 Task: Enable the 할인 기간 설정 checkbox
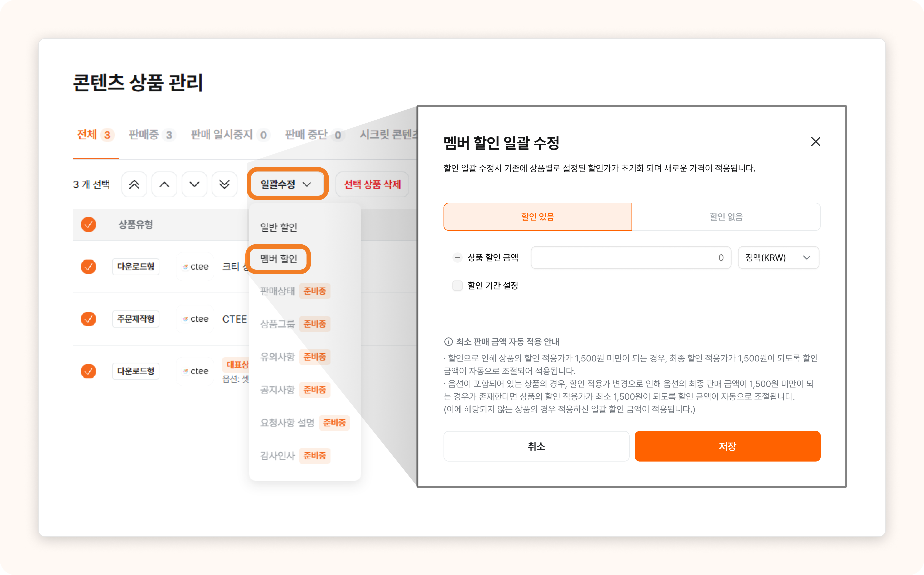457,285
